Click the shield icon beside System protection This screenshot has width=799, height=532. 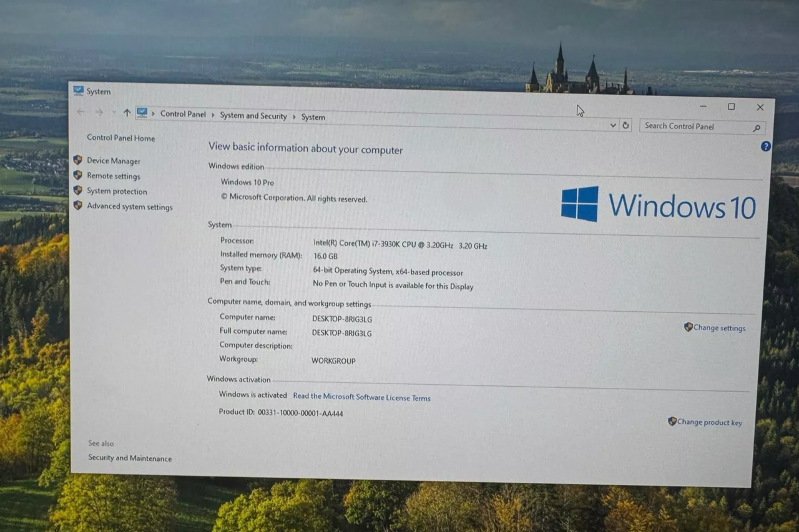pyautogui.click(x=77, y=190)
